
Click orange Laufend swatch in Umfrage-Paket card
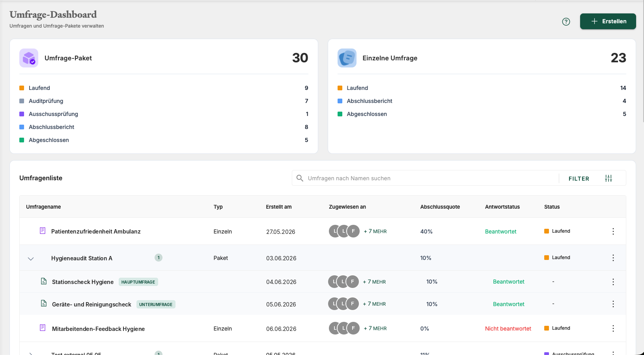(x=22, y=88)
